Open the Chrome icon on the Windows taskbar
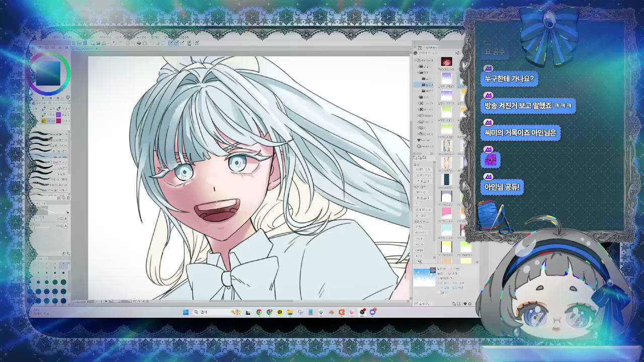The image size is (644, 362). click(x=259, y=312)
